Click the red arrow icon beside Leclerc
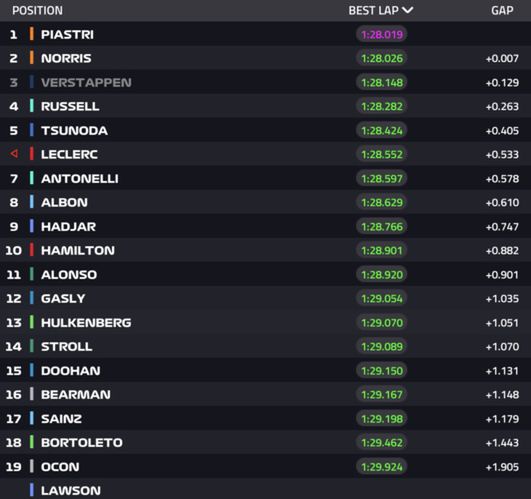 (14, 154)
